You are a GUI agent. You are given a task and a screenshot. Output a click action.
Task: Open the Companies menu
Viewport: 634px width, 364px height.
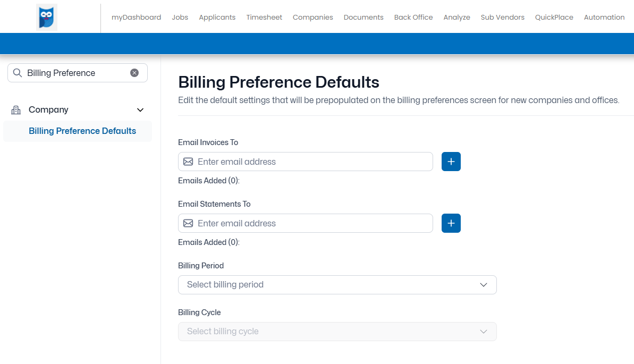313,18
